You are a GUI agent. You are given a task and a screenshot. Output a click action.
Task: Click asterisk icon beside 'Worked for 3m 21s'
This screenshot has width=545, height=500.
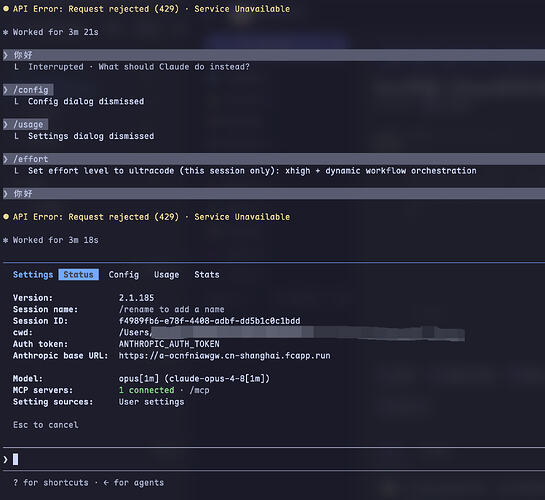(x=6, y=32)
